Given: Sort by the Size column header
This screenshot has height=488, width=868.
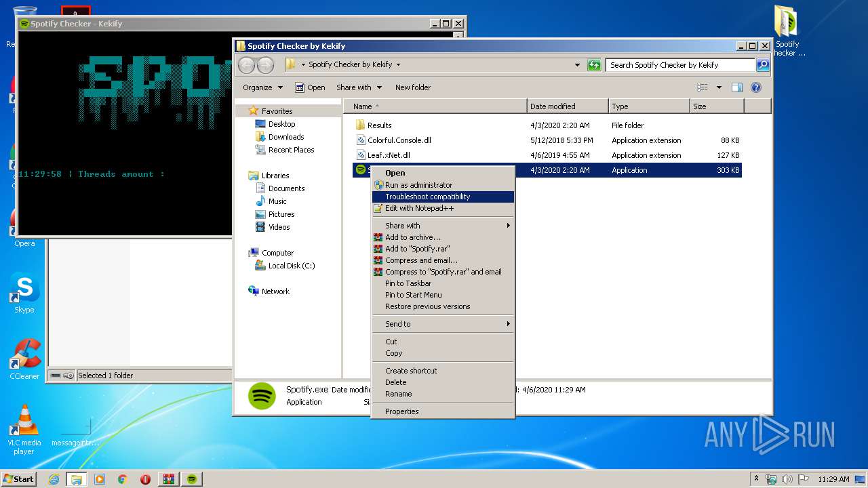Looking at the screenshot, I should pos(717,106).
